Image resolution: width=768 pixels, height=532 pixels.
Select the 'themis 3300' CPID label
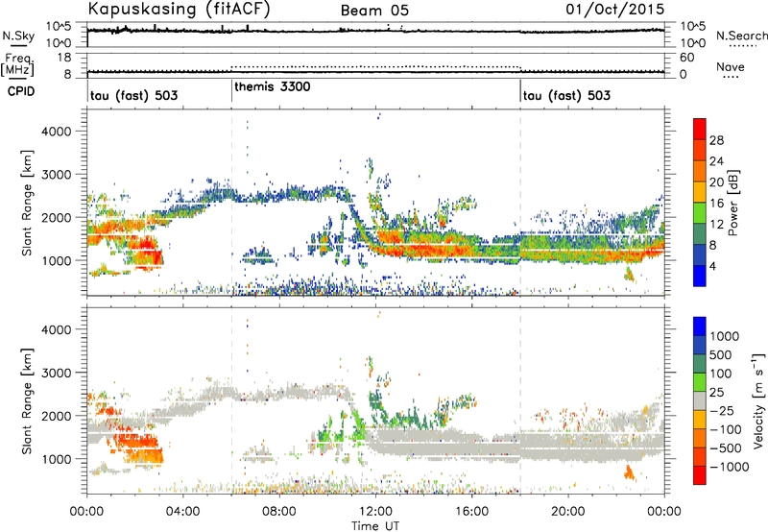[273, 86]
